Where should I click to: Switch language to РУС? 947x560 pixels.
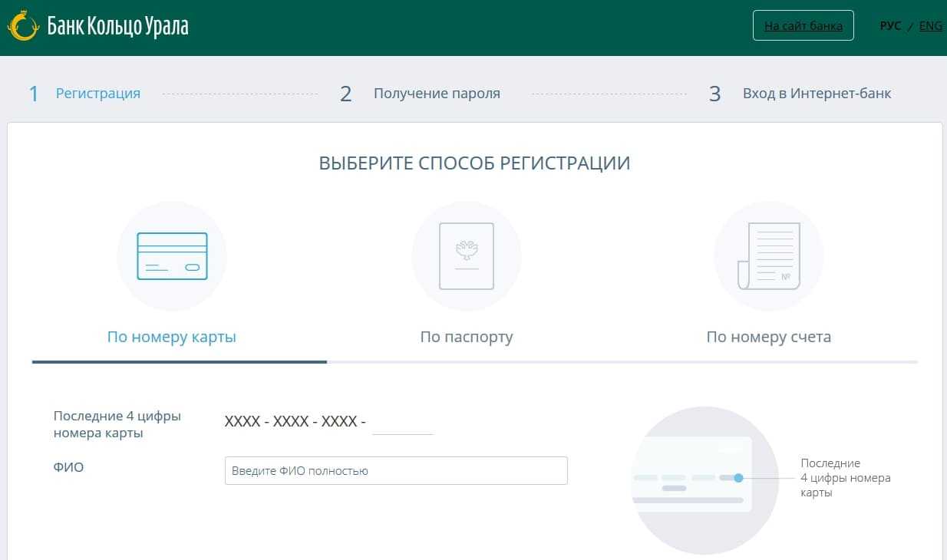[x=890, y=25]
